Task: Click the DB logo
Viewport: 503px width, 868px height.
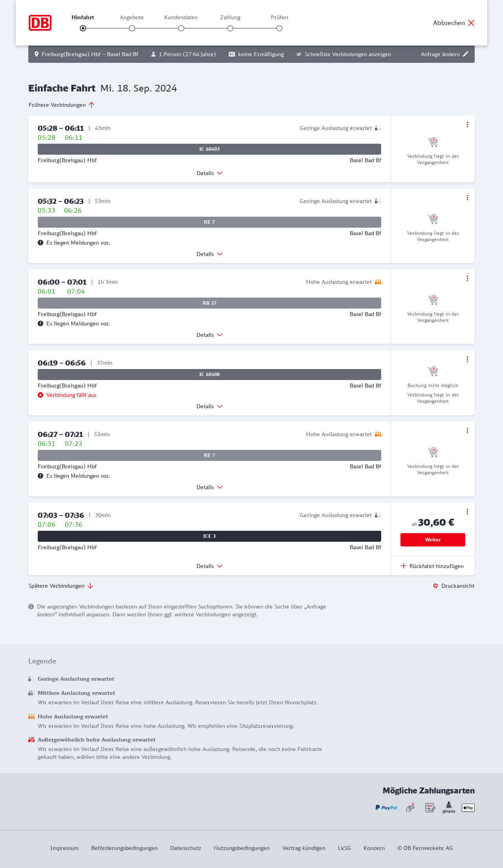Action: (x=40, y=23)
